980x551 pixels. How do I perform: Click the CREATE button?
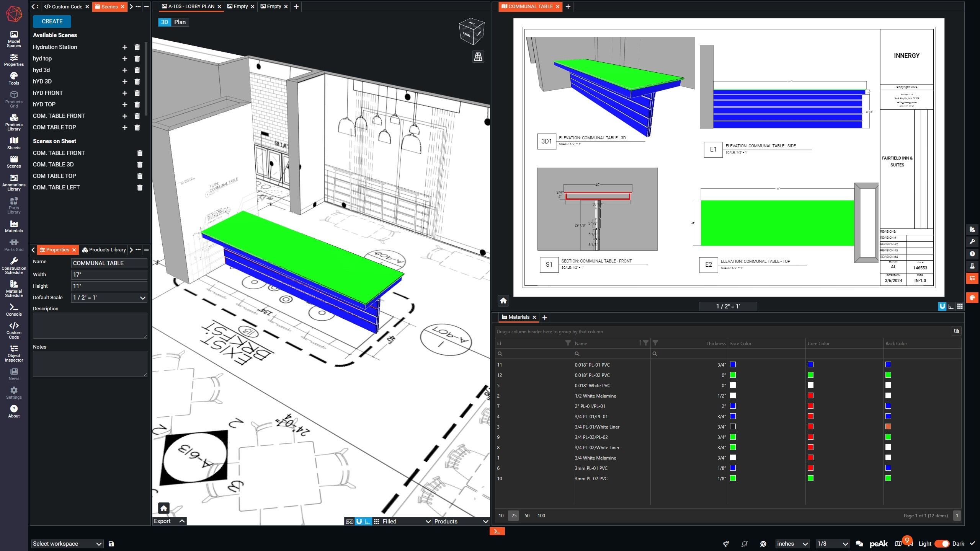tap(52, 21)
